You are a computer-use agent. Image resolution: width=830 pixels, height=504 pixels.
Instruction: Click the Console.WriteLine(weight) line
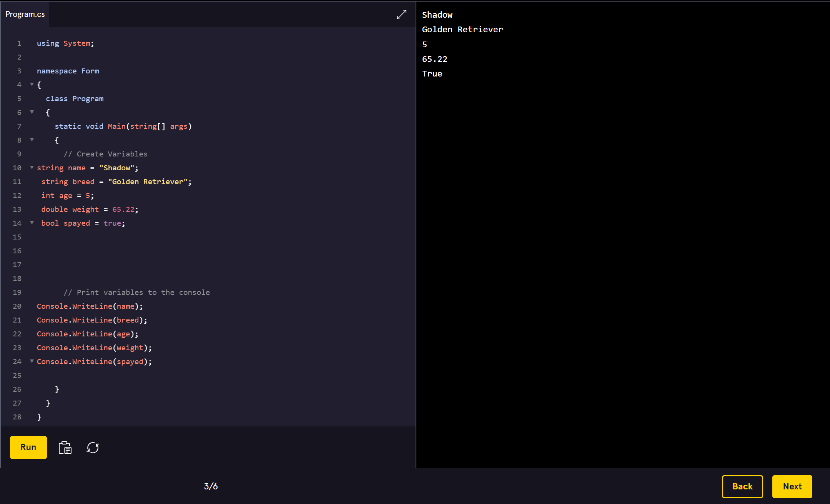pyautogui.click(x=94, y=348)
